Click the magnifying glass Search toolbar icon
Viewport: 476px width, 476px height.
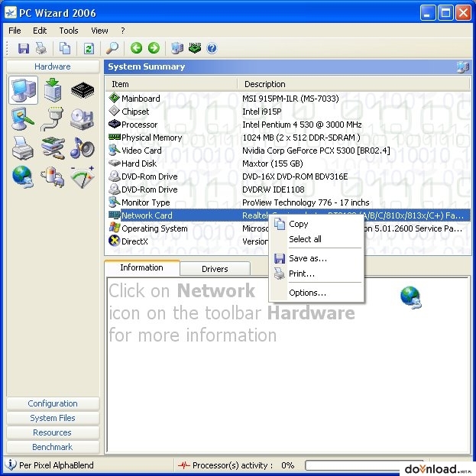(x=112, y=48)
